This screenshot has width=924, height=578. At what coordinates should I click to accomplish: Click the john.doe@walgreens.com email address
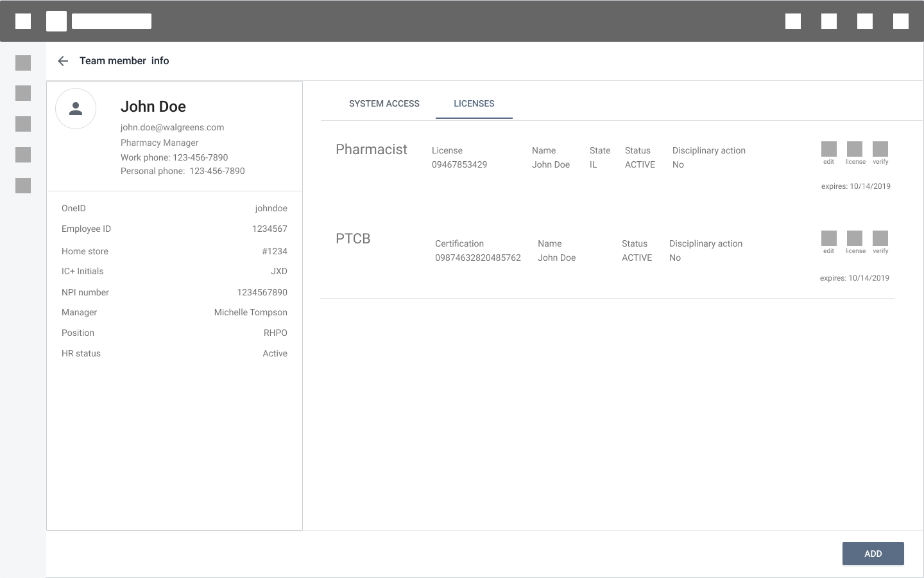(172, 127)
